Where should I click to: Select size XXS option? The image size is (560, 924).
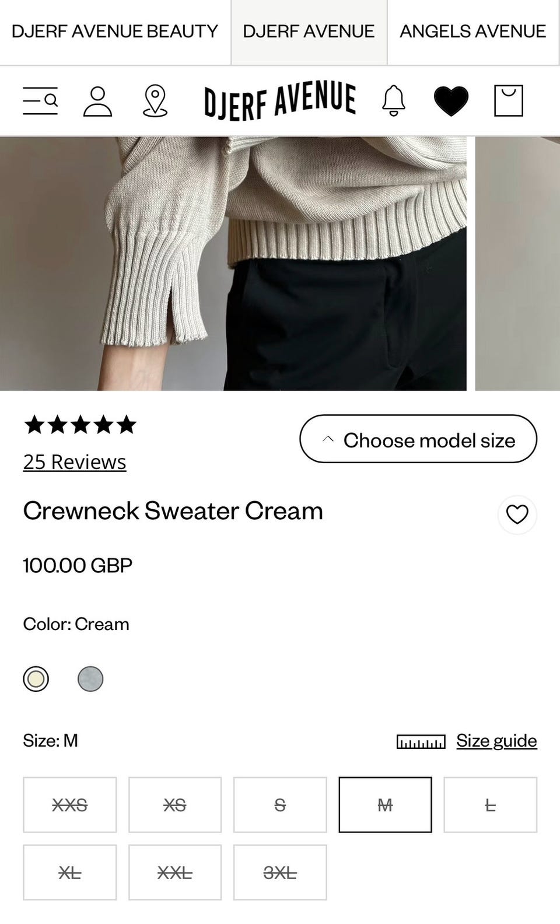coord(70,804)
